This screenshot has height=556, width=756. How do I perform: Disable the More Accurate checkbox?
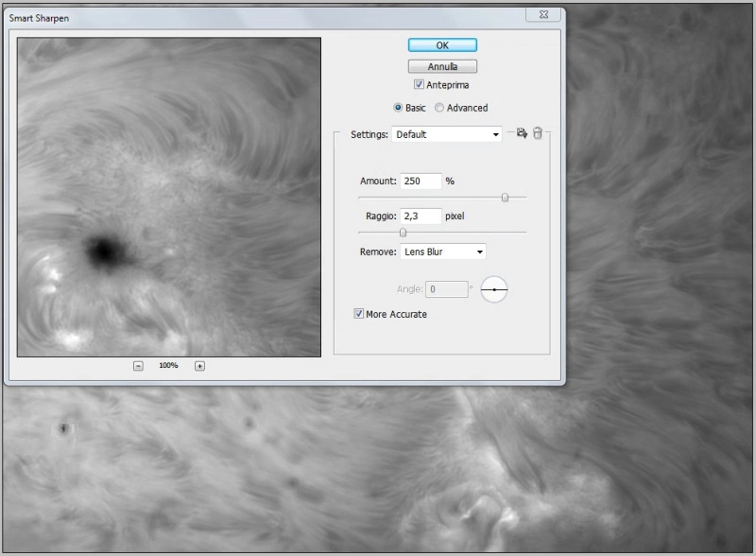coord(359,314)
